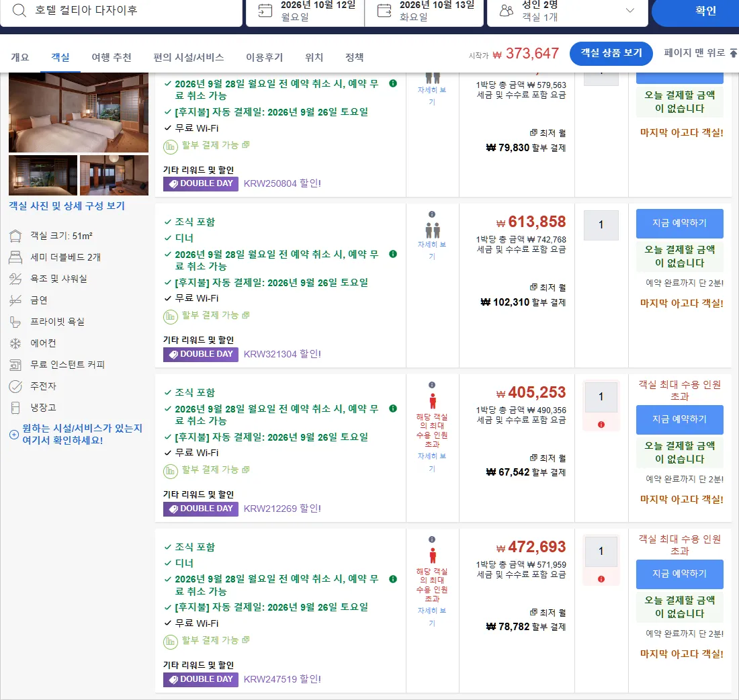Click the free instant coffee icon
The image size is (739, 700).
point(15,364)
